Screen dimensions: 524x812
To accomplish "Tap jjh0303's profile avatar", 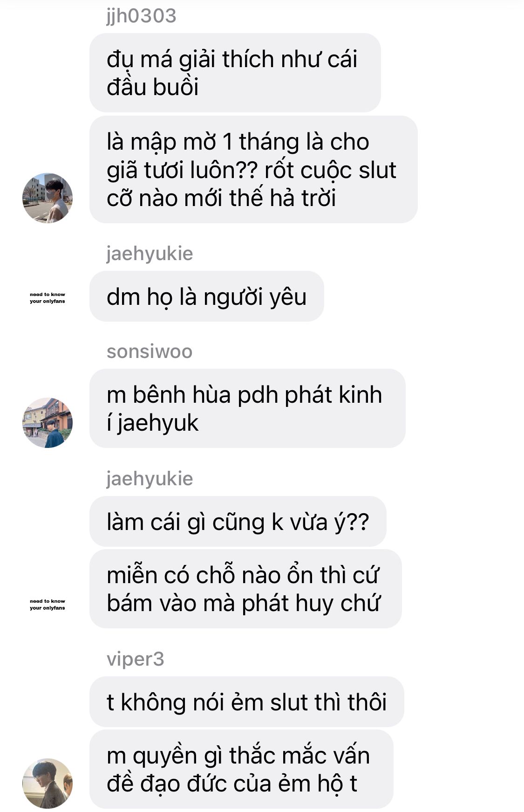I will pos(48,198).
